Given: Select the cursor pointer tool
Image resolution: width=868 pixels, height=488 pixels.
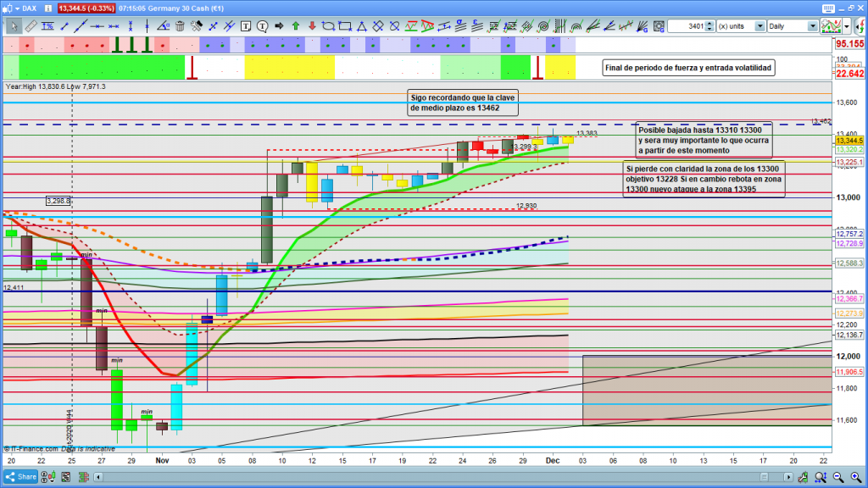Looking at the screenshot, I should (x=14, y=26).
